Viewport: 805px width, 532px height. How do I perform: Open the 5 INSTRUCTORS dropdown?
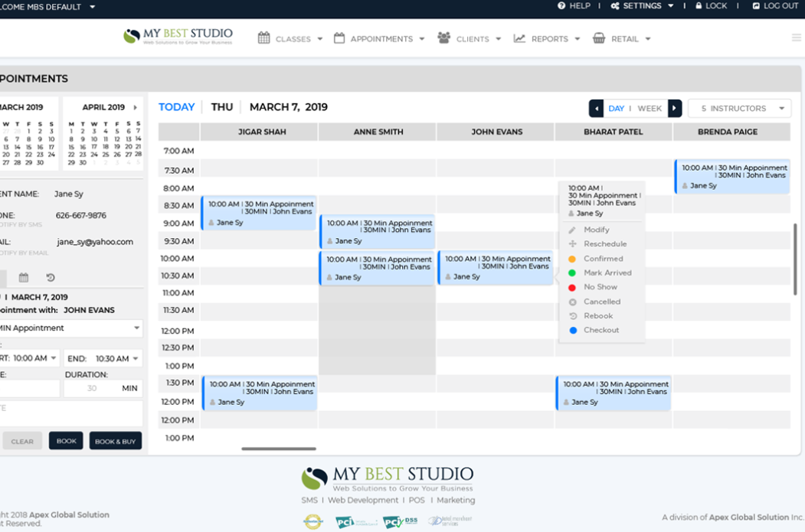click(x=739, y=108)
